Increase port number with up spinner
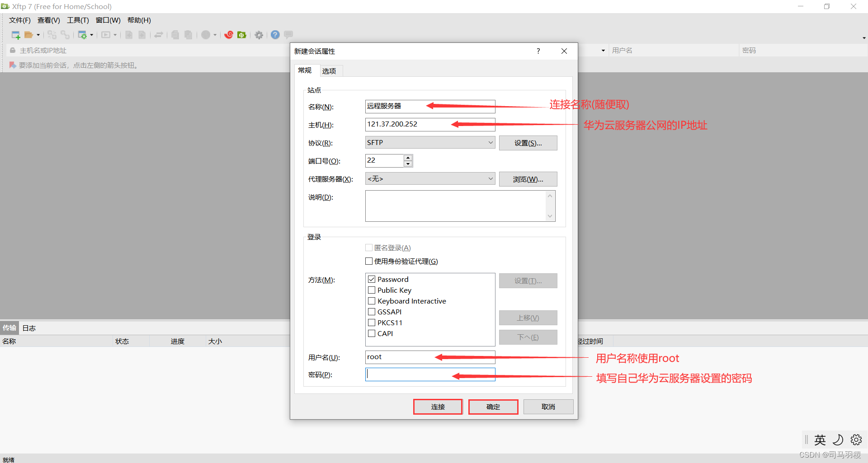868x463 pixels. click(x=408, y=158)
